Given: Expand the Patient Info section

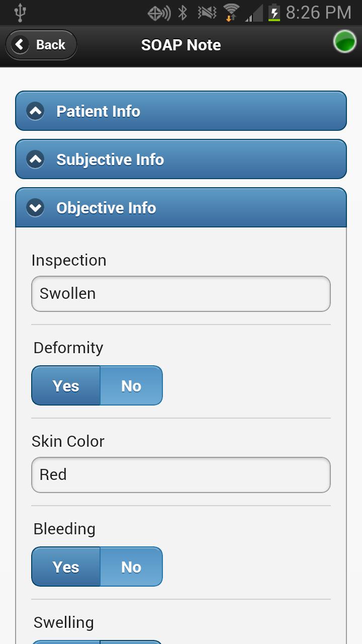Looking at the screenshot, I should [x=181, y=111].
